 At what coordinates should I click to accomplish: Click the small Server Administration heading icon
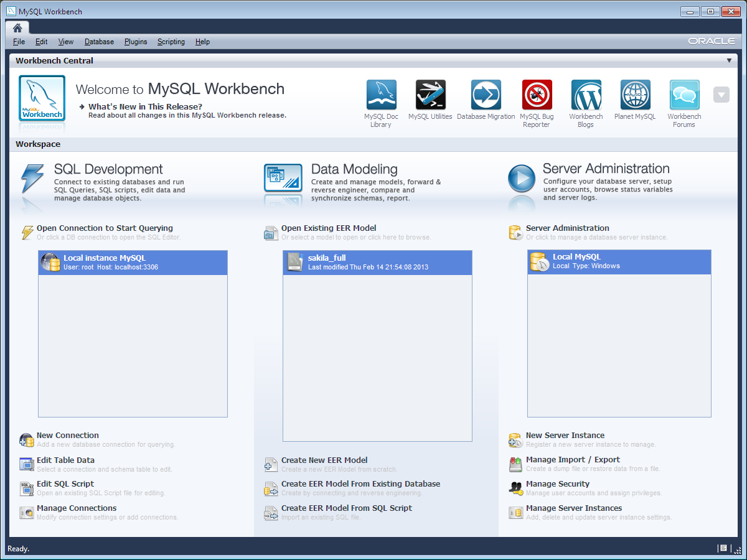[x=515, y=233]
